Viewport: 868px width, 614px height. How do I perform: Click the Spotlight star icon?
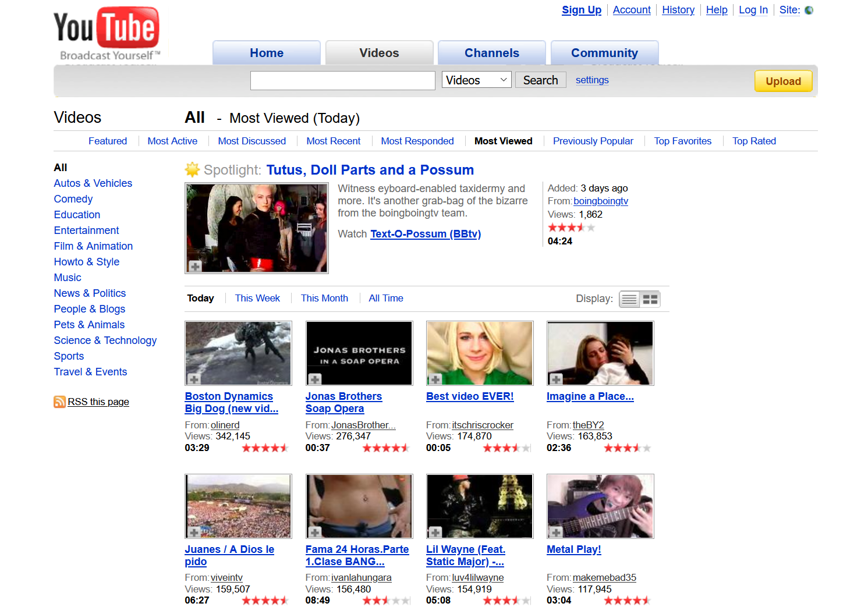coord(192,169)
